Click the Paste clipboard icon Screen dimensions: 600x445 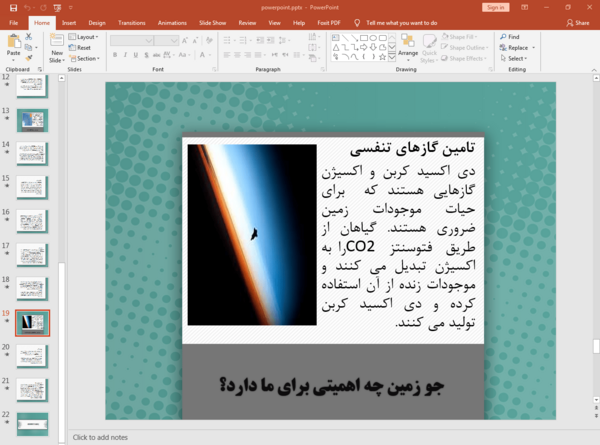click(x=14, y=41)
